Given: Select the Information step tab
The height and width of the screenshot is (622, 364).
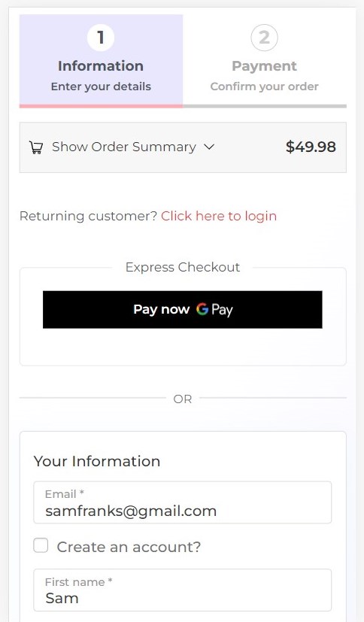Looking at the screenshot, I should [101, 59].
